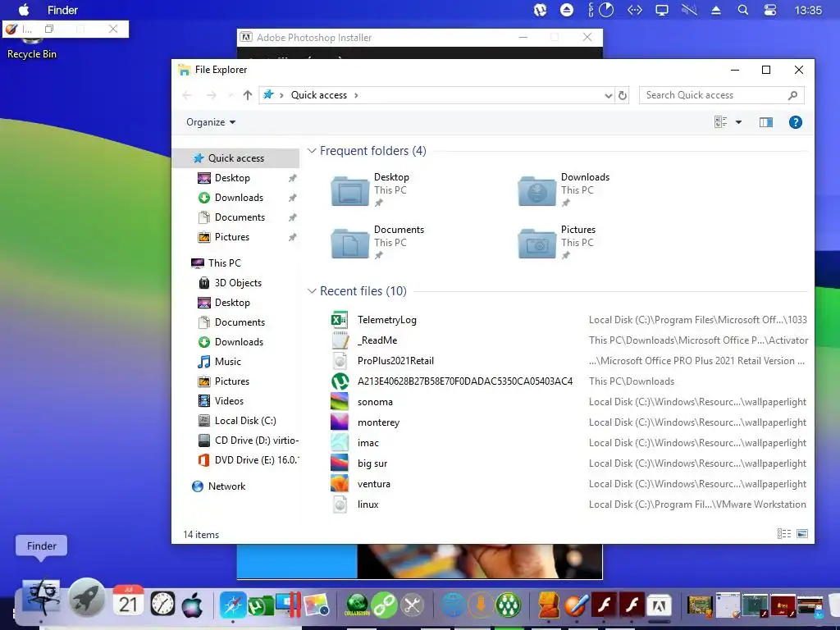The image size is (840, 630).
Task: Open the Finder face icon in the dock
Action: (41, 598)
